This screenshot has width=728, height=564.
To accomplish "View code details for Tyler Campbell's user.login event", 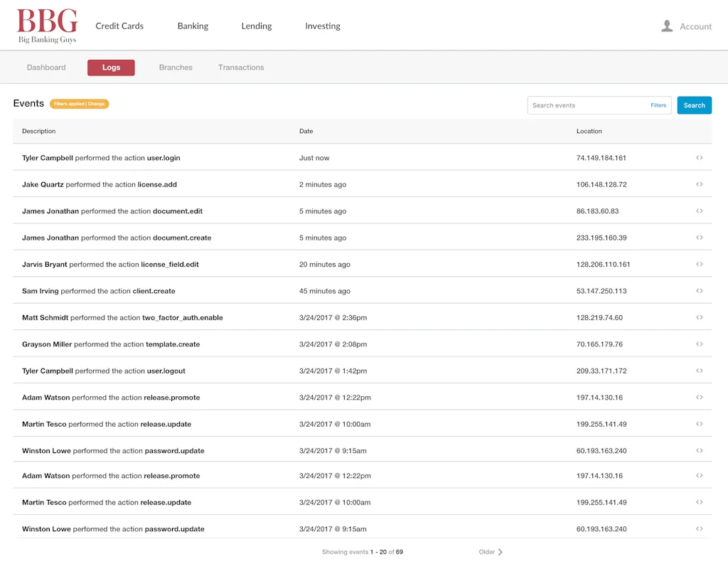I will pos(700,158).
